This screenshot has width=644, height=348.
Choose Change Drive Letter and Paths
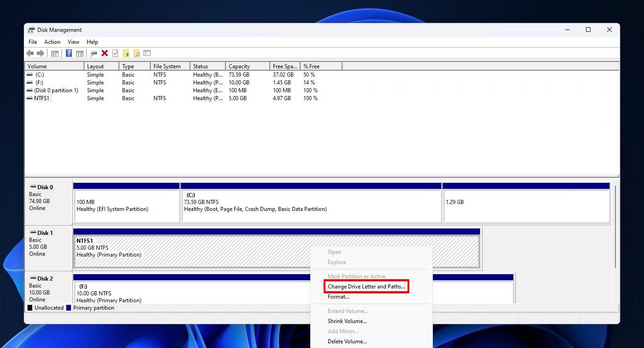366,287
